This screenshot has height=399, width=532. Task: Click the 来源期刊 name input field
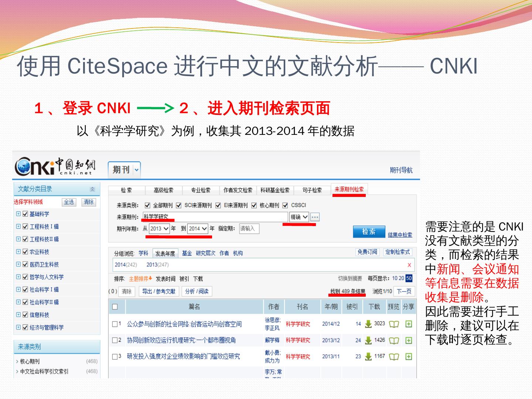(x=215, y=217)
